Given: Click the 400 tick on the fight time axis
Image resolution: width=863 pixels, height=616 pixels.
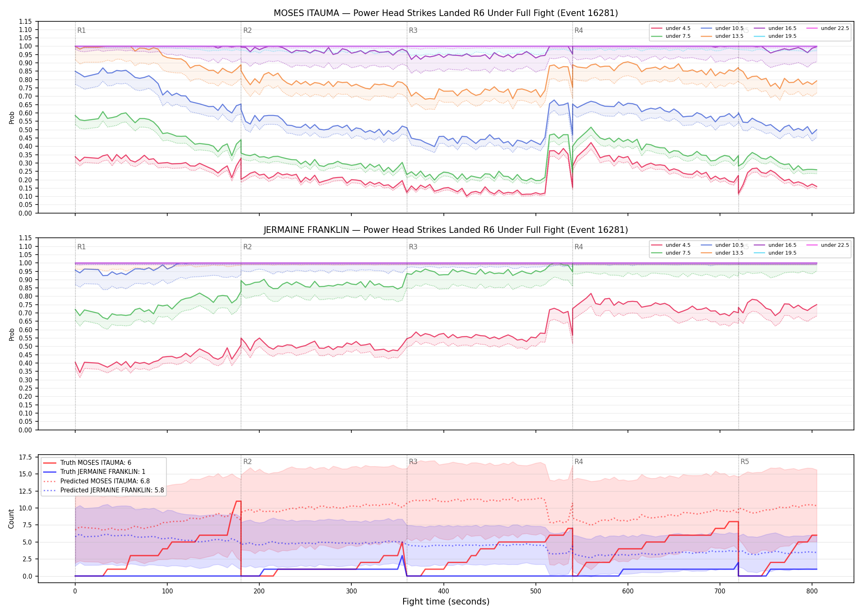Looking at the screenshot, I should [443, 591].
